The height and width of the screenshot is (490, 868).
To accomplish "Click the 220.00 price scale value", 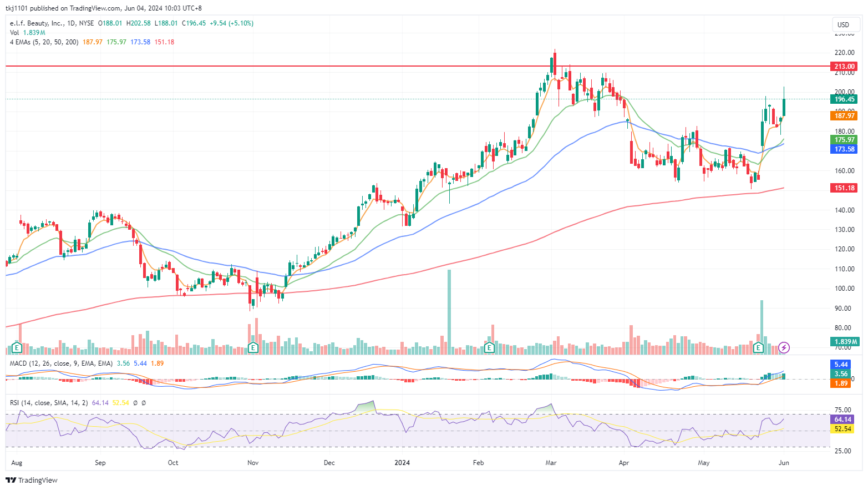I will point(844,53).
